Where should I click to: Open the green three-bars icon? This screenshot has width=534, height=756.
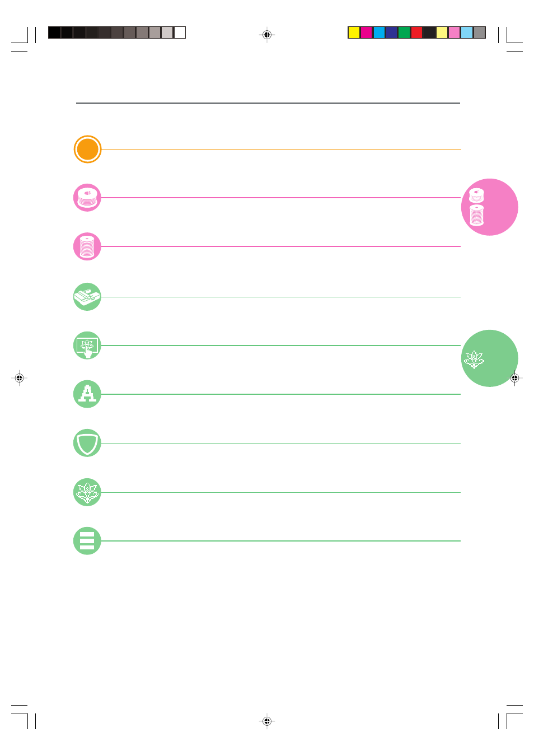click(87, 541)
